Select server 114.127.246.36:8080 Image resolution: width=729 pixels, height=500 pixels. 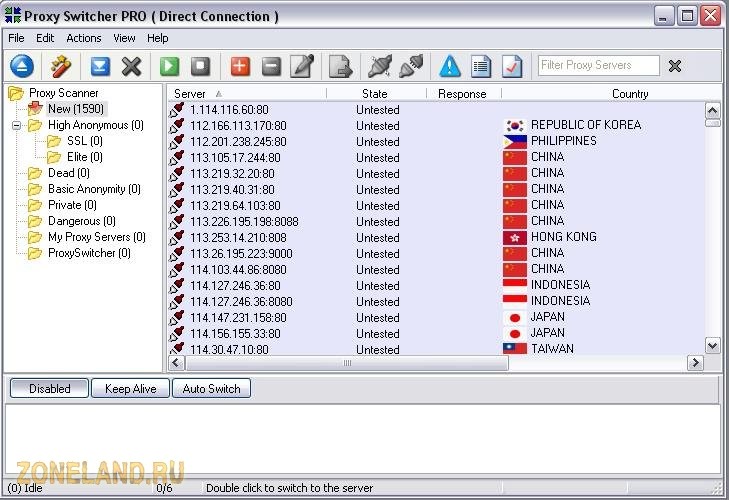tap(241, 301)
